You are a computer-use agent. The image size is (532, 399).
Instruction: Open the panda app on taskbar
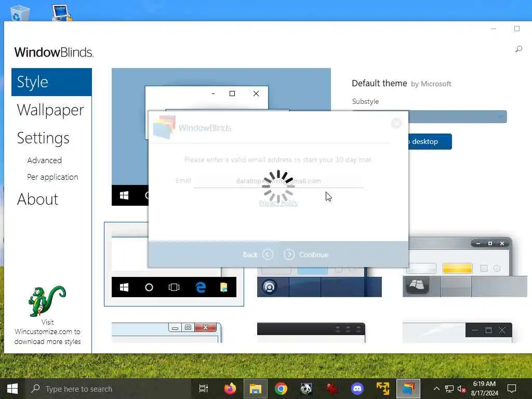click(307, 389)
